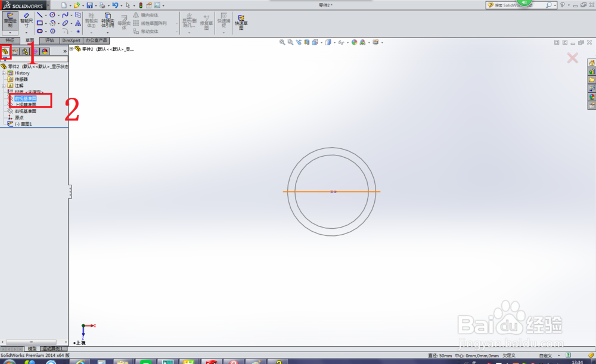Select the Smart Dimension (智能尺寸) tool
Image resolution: width=596 pixels, height=364 pixels.
(26, 20)
